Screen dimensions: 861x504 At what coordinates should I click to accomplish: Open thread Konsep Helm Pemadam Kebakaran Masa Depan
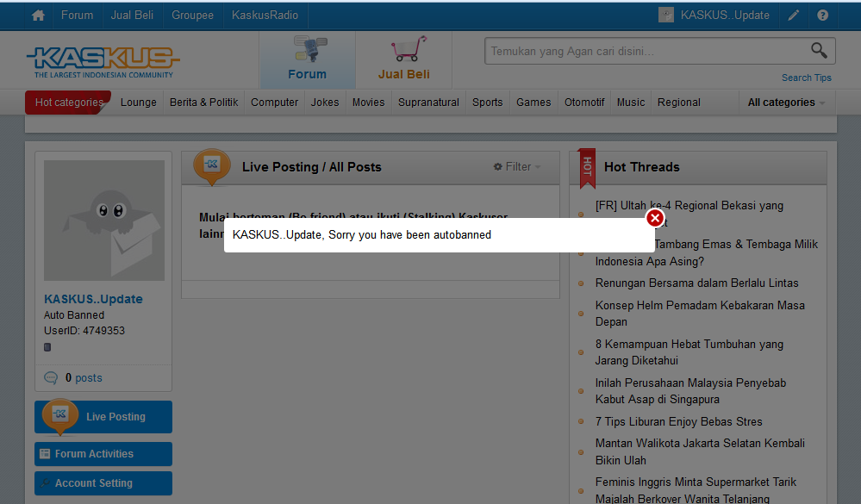click(700, 314)
